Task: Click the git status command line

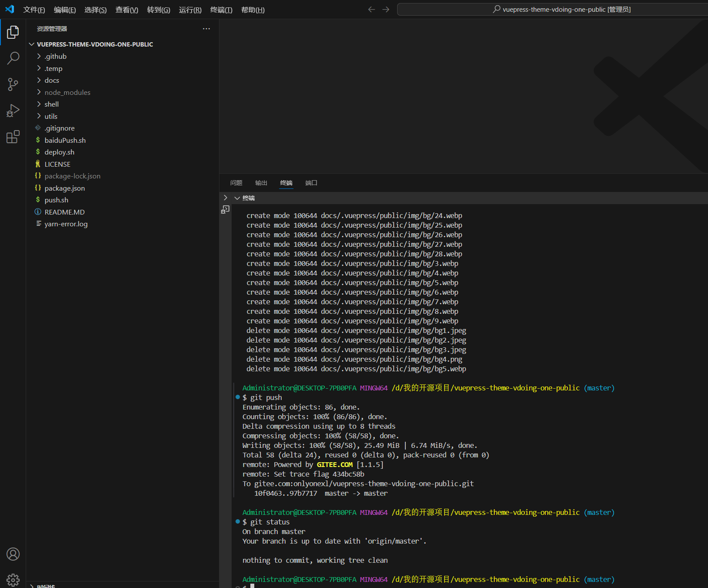Action: [x=266, y=522]
